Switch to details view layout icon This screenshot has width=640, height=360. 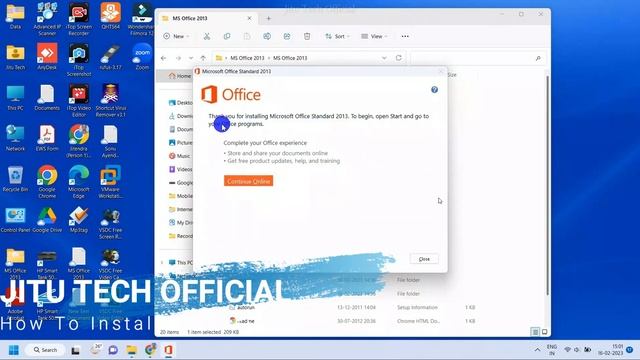coord(535,332)
